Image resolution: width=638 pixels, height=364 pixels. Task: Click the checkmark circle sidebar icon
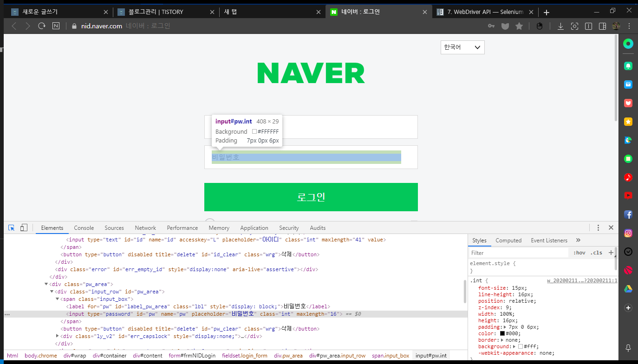click(x=628, y=252)
